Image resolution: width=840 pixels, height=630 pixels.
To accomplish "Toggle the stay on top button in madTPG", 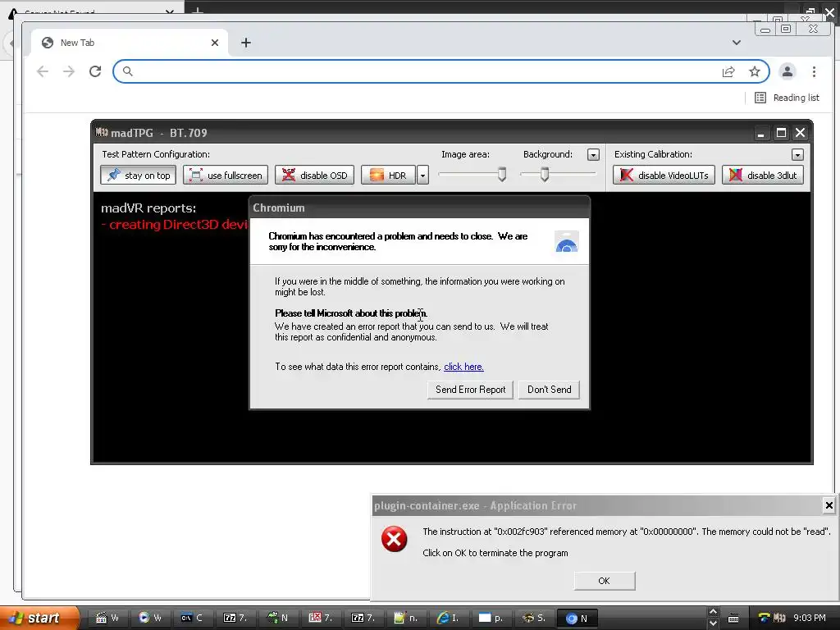I will pyautogui.click(x=138, y=176).
